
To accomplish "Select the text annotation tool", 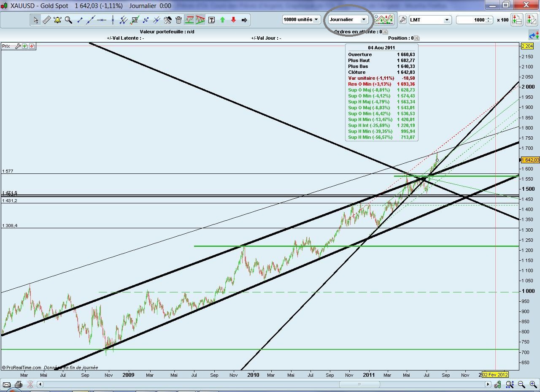I will pos(211,20).
